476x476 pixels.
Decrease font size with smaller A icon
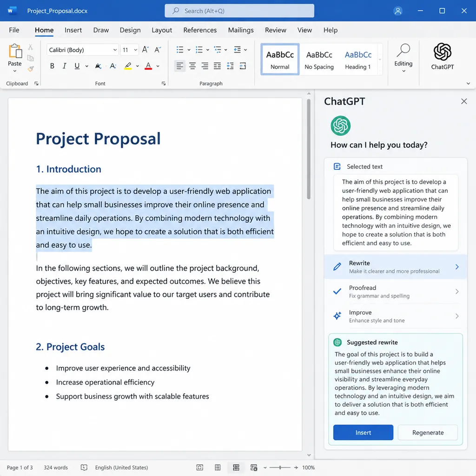coord(158,49)
